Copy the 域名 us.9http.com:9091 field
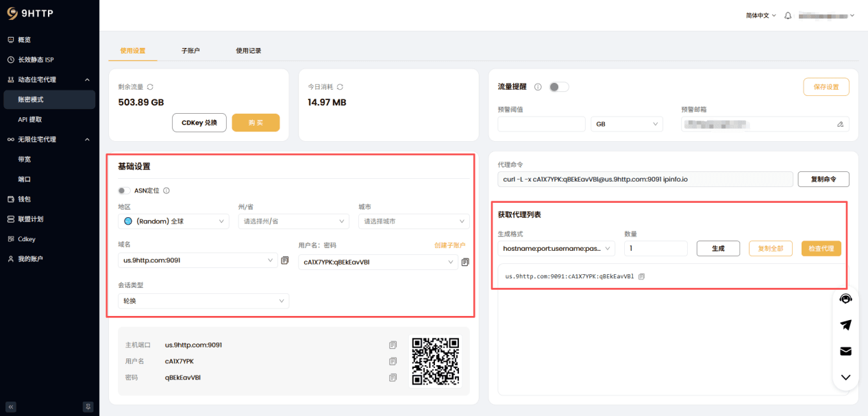 284,260
